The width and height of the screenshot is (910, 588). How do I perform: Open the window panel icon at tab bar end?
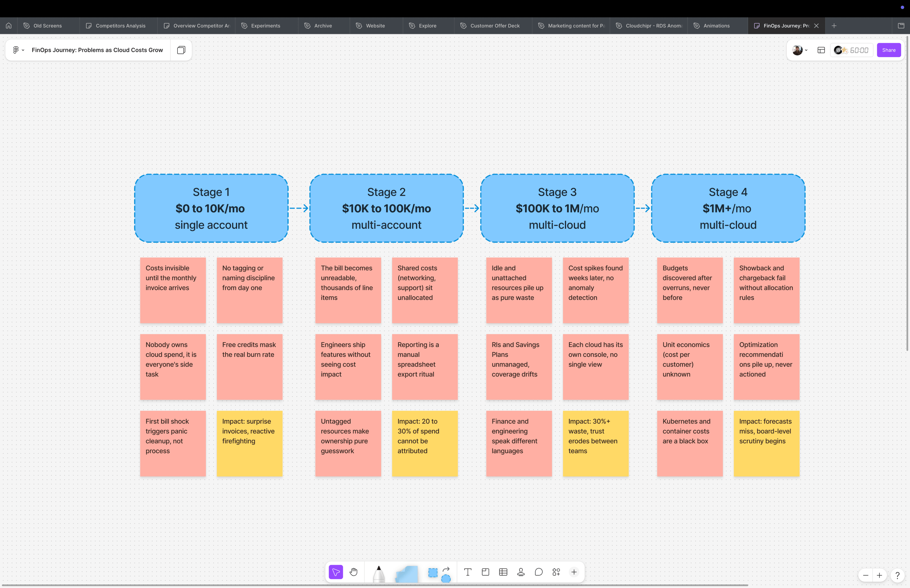901,26
